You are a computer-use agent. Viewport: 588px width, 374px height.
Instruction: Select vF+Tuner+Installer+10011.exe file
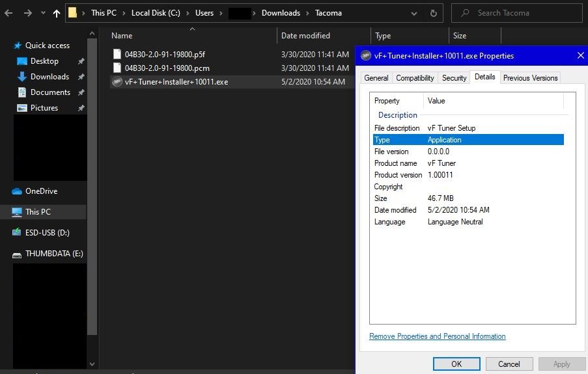coord(176,82)
